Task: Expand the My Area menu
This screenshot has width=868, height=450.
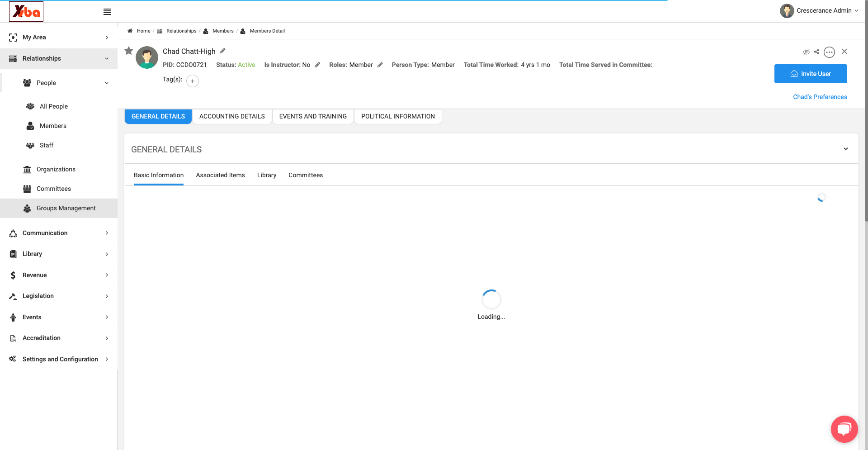Action: pos(59,37)
